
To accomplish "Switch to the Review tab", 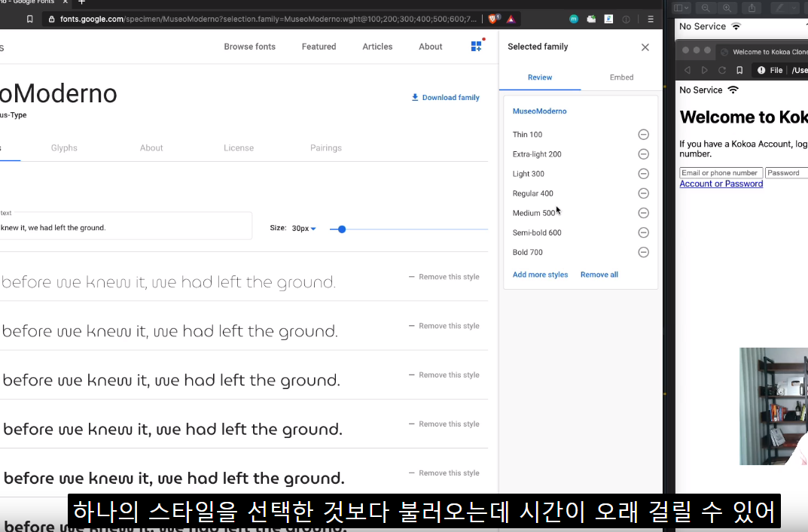I will click(x=539, y=78).
